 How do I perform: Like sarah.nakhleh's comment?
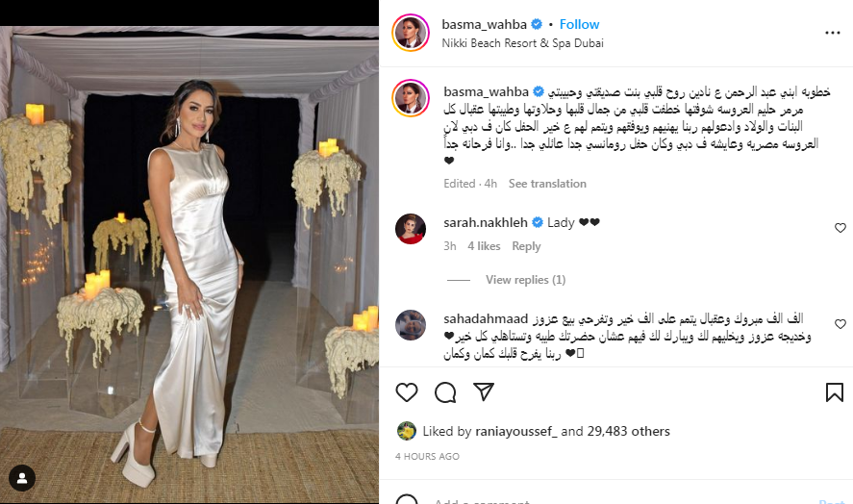click(840, 228)
